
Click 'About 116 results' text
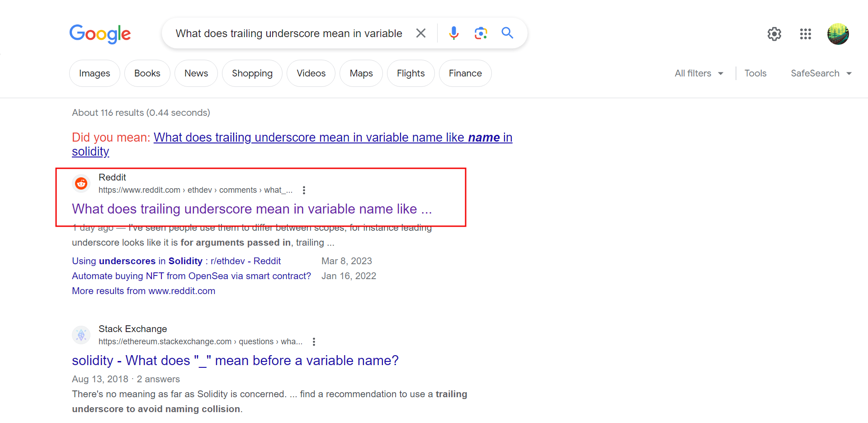tap(141, 113)
